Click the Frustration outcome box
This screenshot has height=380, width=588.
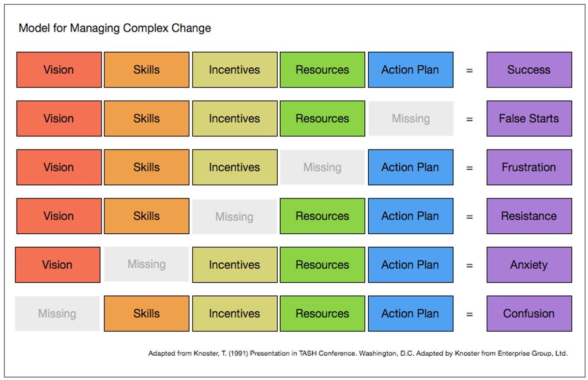pyautogui.click(x=529, y=167)
